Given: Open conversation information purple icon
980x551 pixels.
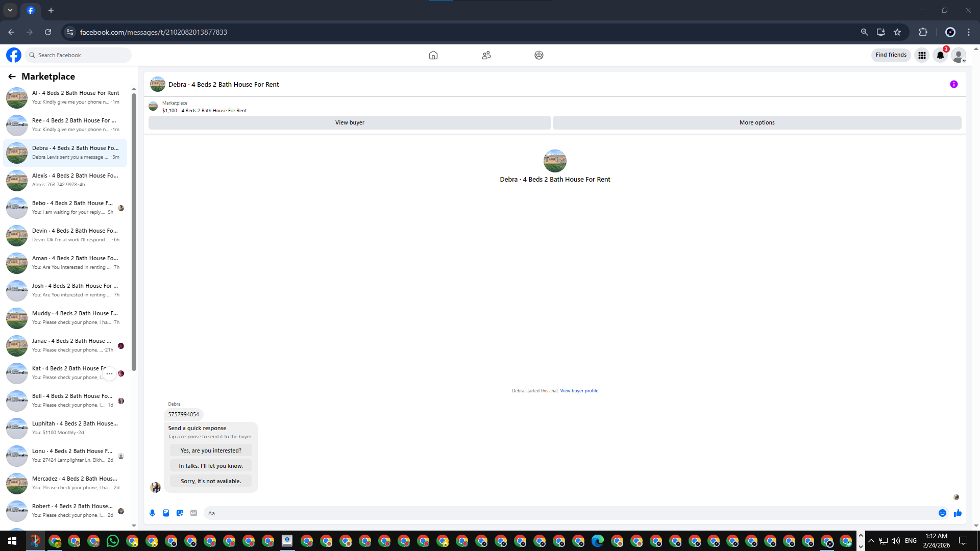Looking at the screenshot, I should [x=953, y=84].
